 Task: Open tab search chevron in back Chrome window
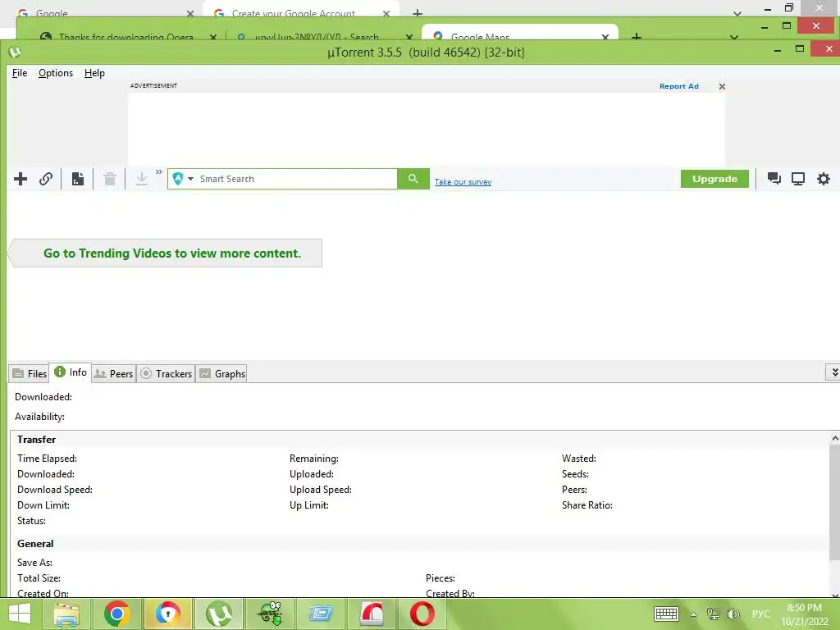tap(737, 13)
